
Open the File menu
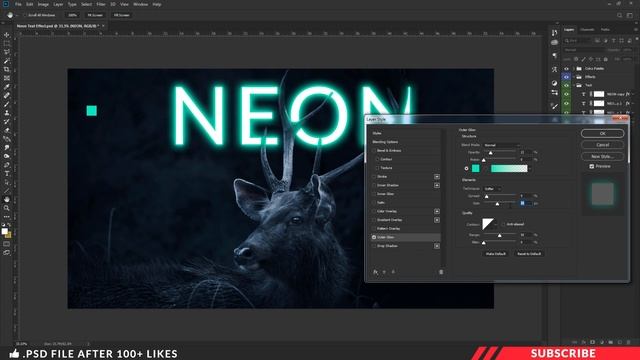18,4
